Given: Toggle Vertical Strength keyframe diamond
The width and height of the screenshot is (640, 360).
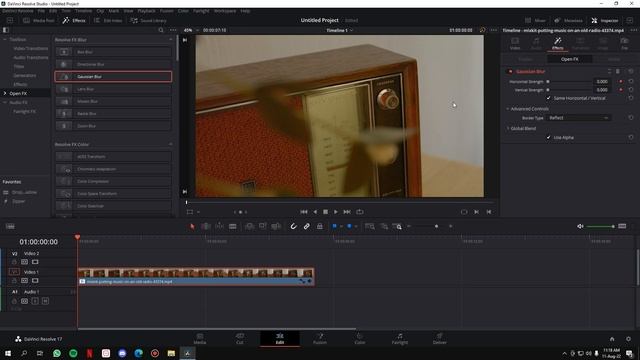Looking at the screenshot, I should (621, 90).
